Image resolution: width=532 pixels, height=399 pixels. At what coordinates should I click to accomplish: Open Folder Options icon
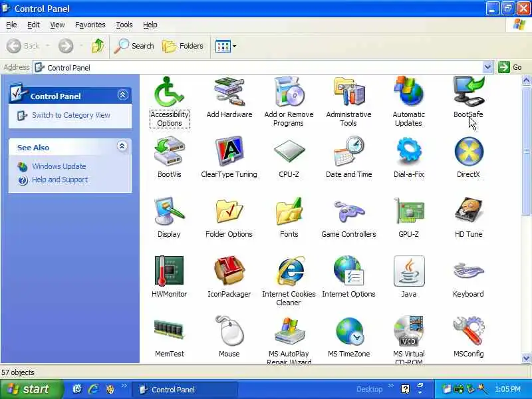pos(229,211)
